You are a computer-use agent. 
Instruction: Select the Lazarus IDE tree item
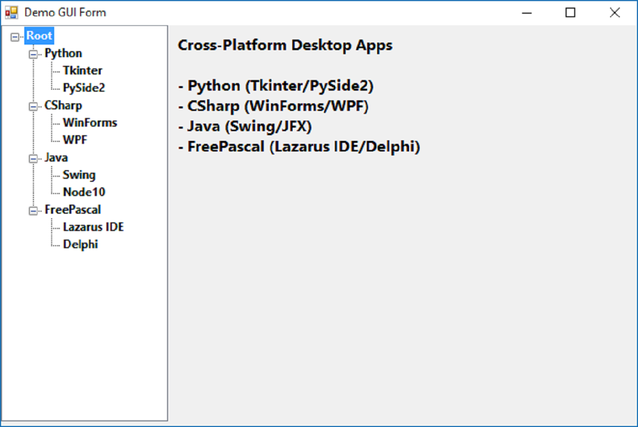point(93,227)
